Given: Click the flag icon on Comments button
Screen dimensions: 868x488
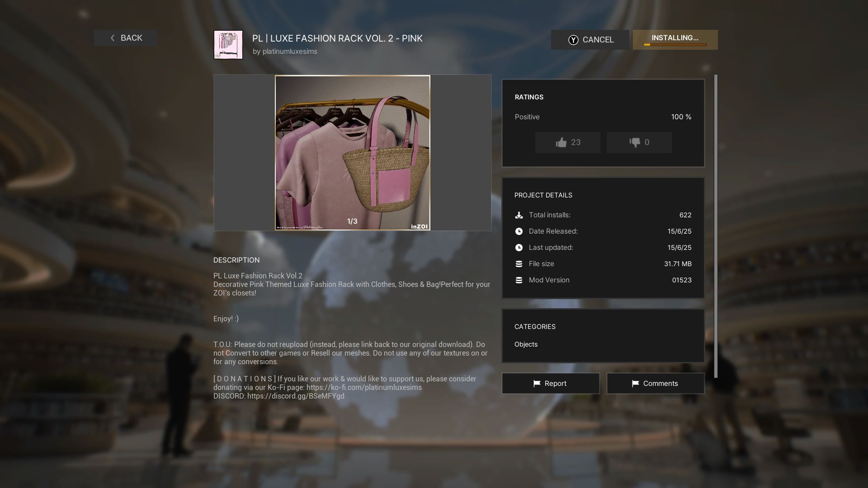Looking at the screenshot, I should click(635, 384).
